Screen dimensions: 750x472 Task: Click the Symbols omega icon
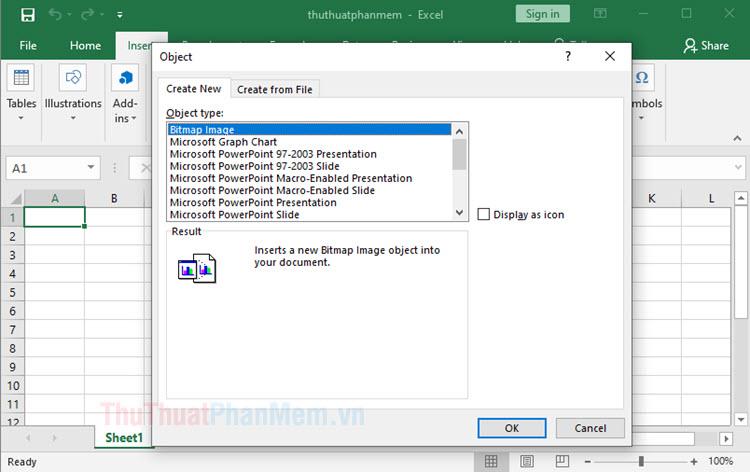coord(642,78)
